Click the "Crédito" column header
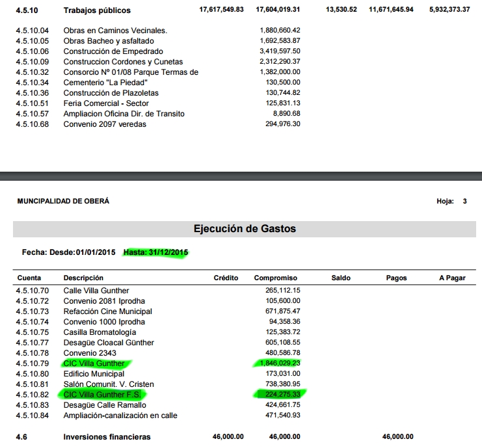482x448 pixels. [226, 278]
